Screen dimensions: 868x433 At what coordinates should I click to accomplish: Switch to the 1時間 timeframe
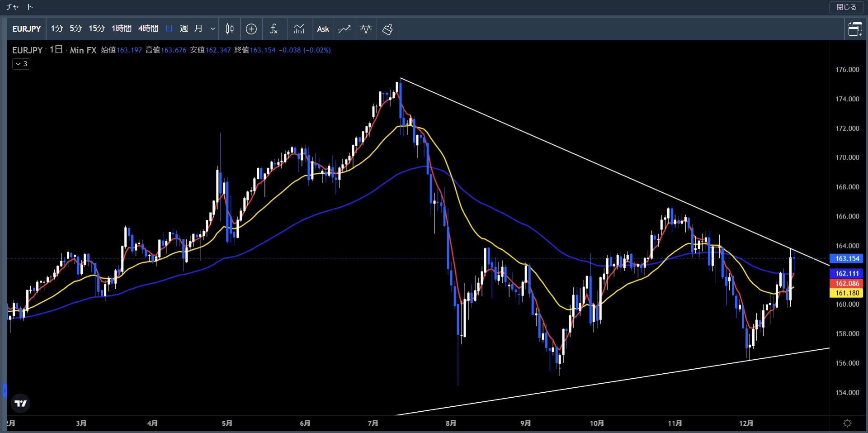tap(122, 29)
